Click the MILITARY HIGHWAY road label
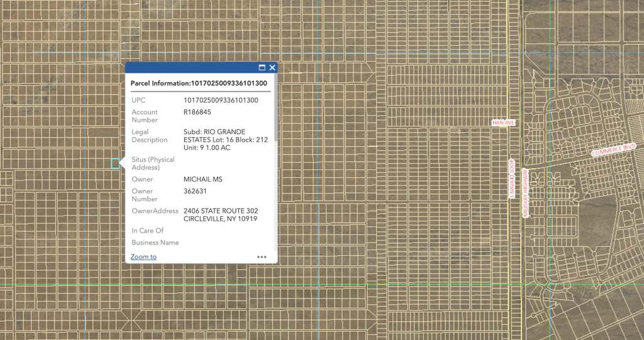Screen dimensions: 644x340 click(x=525, y=192)
